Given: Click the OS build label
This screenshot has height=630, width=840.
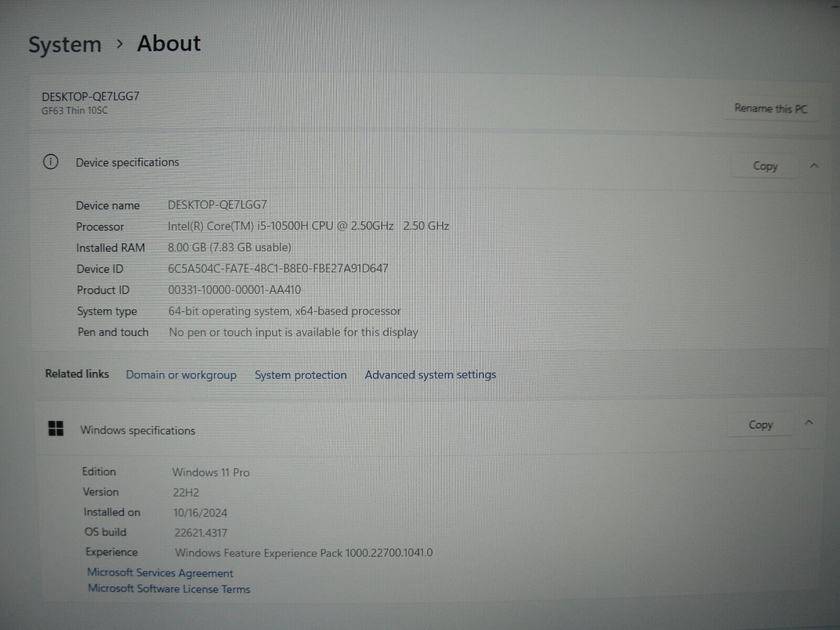Looking at the screenshot, I should click(x=106, y=532).
